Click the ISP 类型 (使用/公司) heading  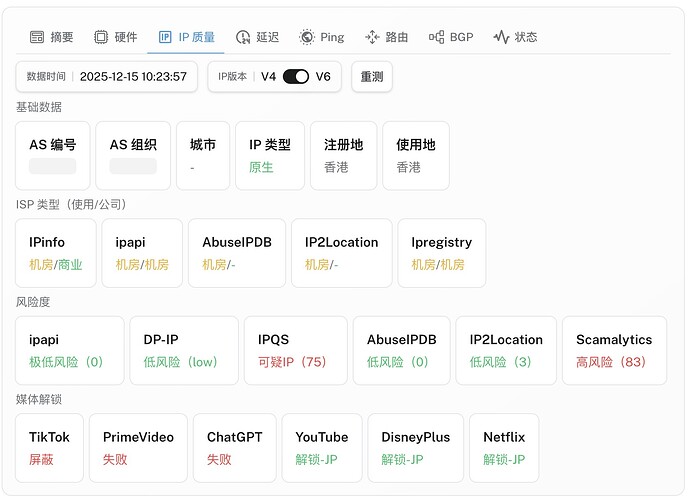[71, 205]
